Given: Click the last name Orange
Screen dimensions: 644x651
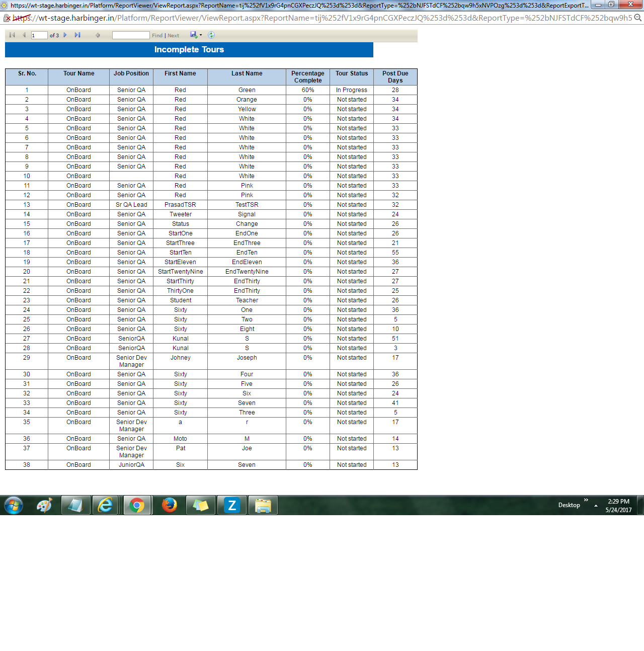Looking at the screenshot, I should pyautogui.click(x=247, y=100).
